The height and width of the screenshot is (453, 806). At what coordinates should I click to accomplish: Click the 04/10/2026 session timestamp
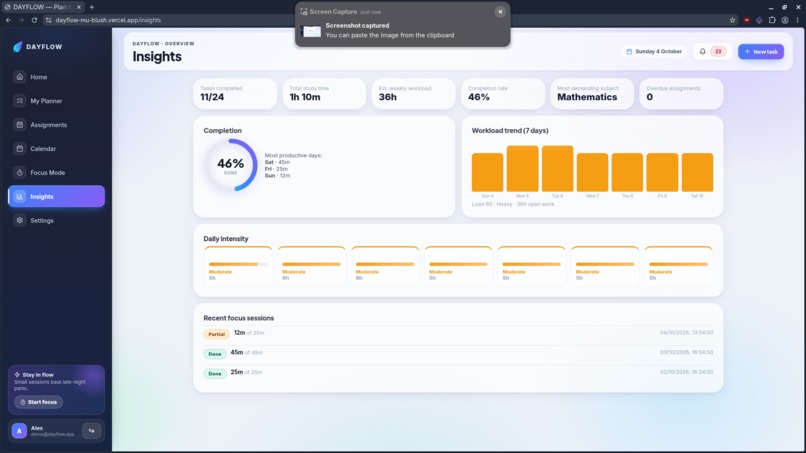click(686, 333)
